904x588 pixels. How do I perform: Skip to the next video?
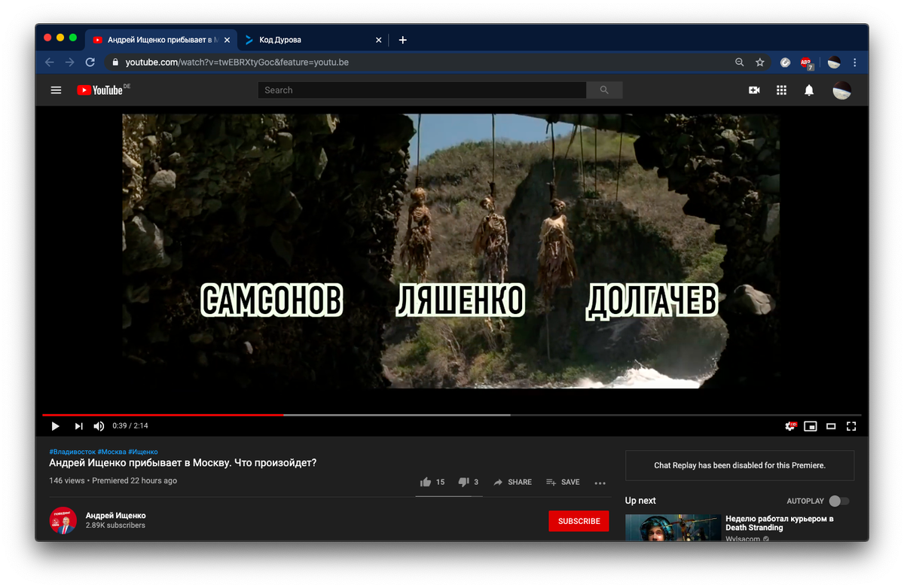(78, 426)
